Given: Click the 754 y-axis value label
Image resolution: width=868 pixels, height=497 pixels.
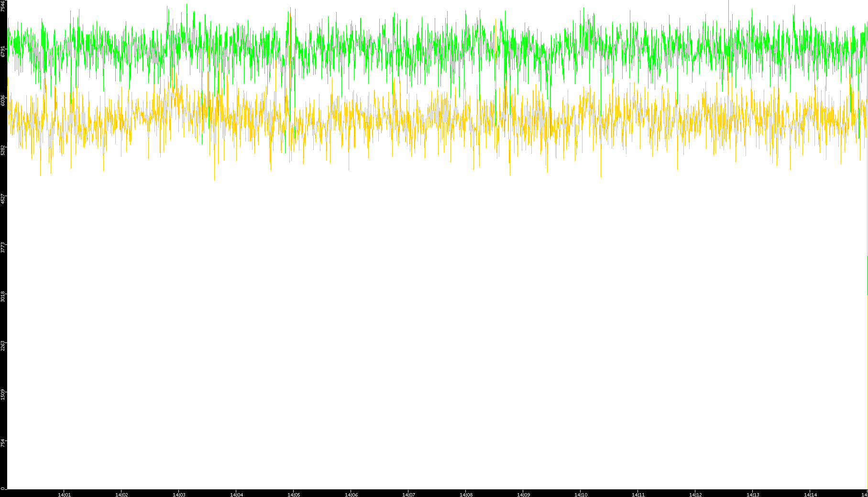Looking at the screenshot, I should click(x=3, y=443).
